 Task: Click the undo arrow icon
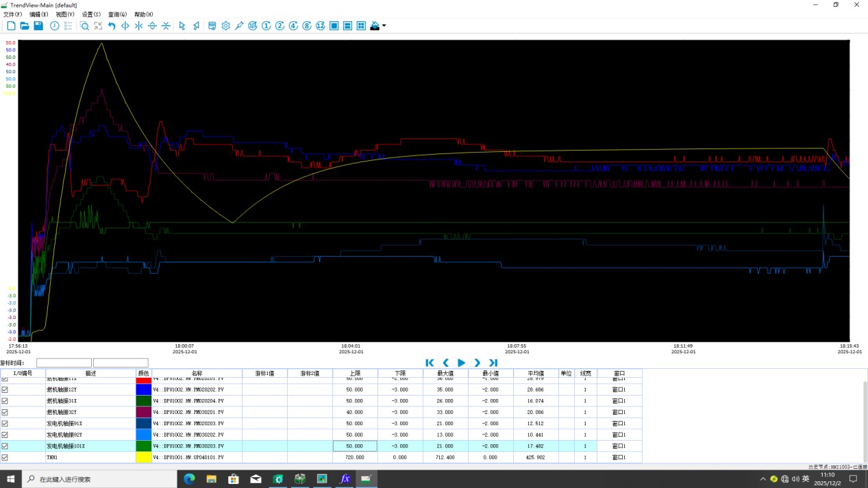112,26
